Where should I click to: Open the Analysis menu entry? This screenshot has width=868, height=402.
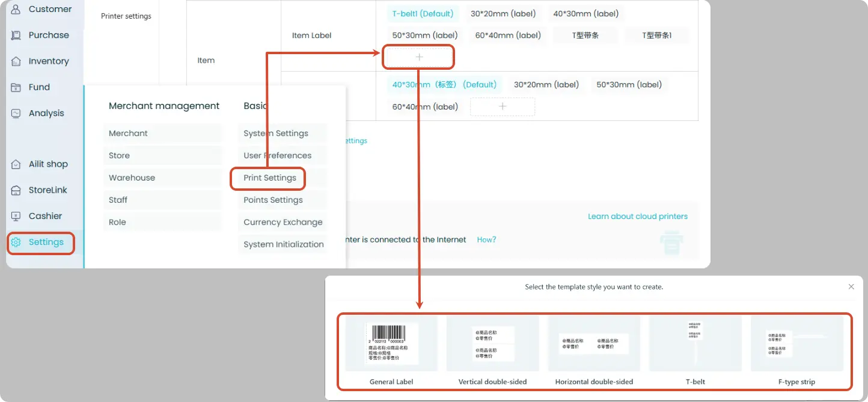click(x=46, y=113)
